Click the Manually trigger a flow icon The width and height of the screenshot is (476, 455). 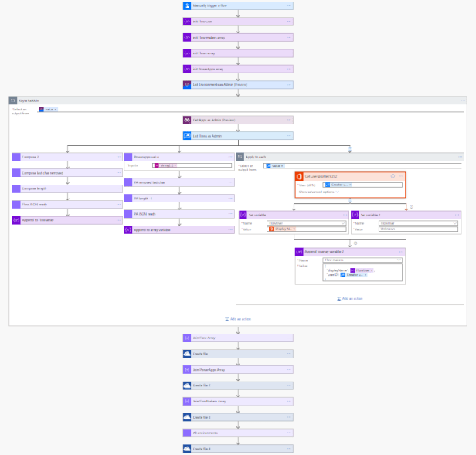point(187,5)
